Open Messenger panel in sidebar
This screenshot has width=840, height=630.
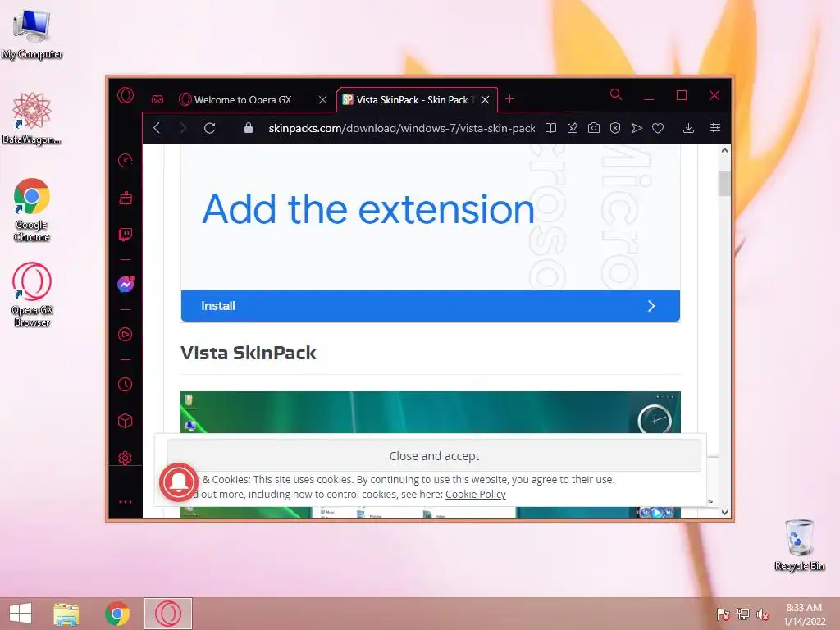pos(126,284)
